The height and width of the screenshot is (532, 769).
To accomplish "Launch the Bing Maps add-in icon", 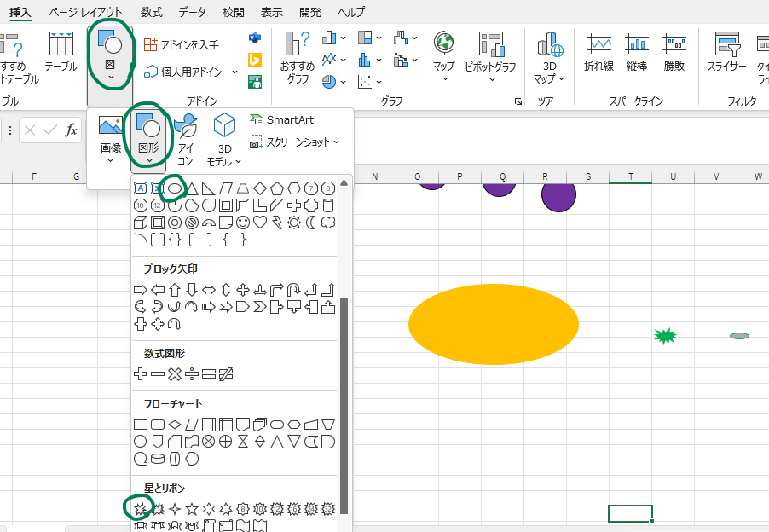I will tap(255, 60).
